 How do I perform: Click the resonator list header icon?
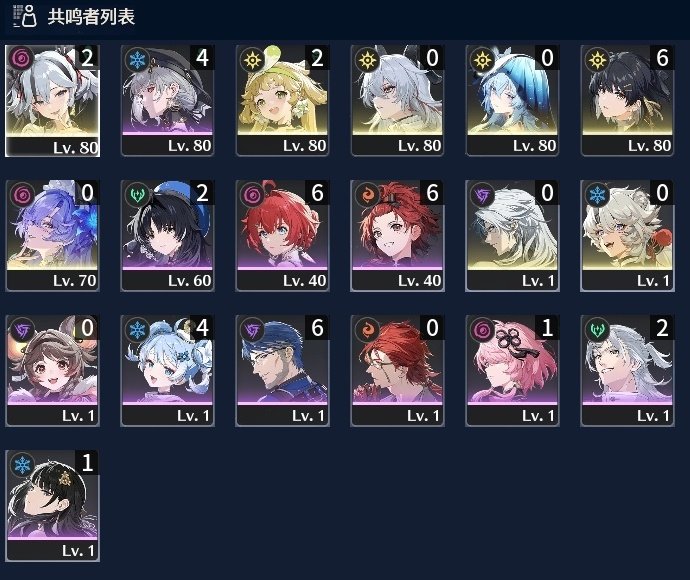(x=25, y=16)
